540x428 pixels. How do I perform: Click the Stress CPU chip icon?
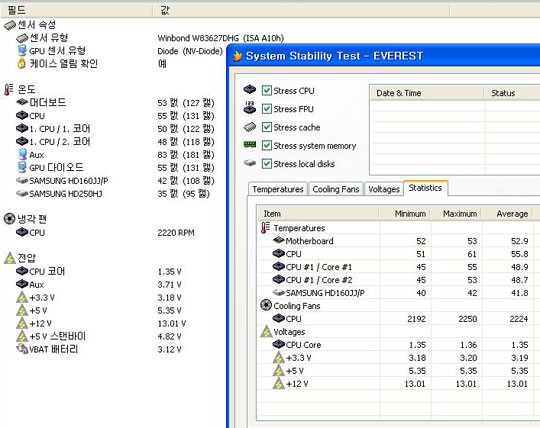pos(250,90)
